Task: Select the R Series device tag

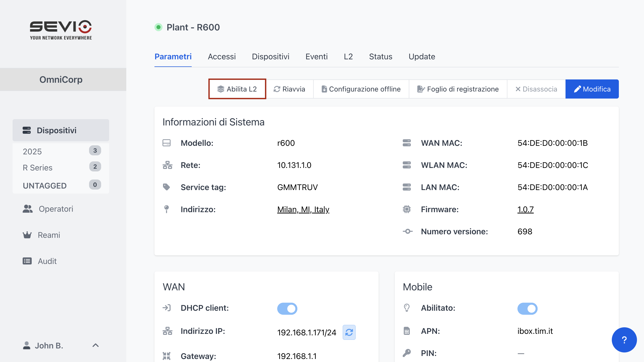Action: [38, 168]
